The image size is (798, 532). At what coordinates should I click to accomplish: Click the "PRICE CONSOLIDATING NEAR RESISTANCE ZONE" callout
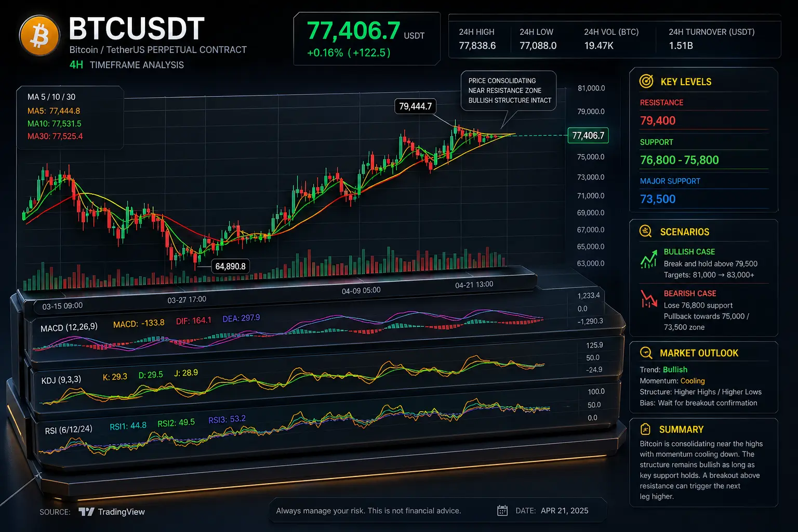(509, 90)
